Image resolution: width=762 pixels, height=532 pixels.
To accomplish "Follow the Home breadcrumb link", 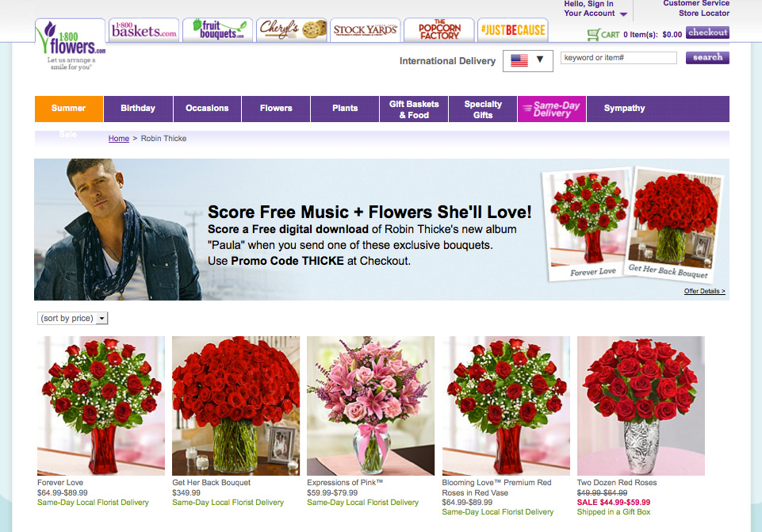I will coord(119,139).
